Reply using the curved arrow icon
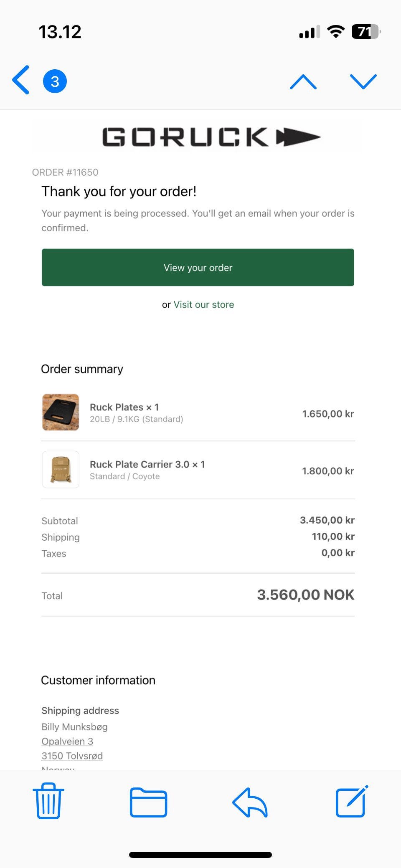The height and width of the screenshot is (868, 401). click(x=250, y=802)
